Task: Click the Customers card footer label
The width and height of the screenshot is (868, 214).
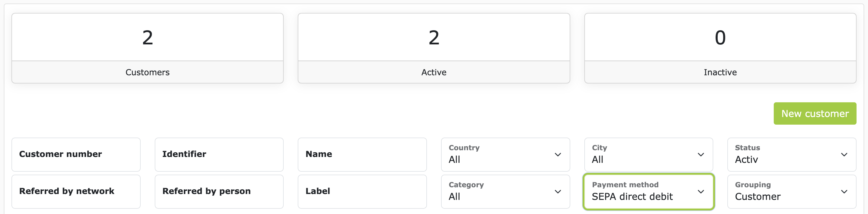Action: pyautogui.click(x=148, y=72)
